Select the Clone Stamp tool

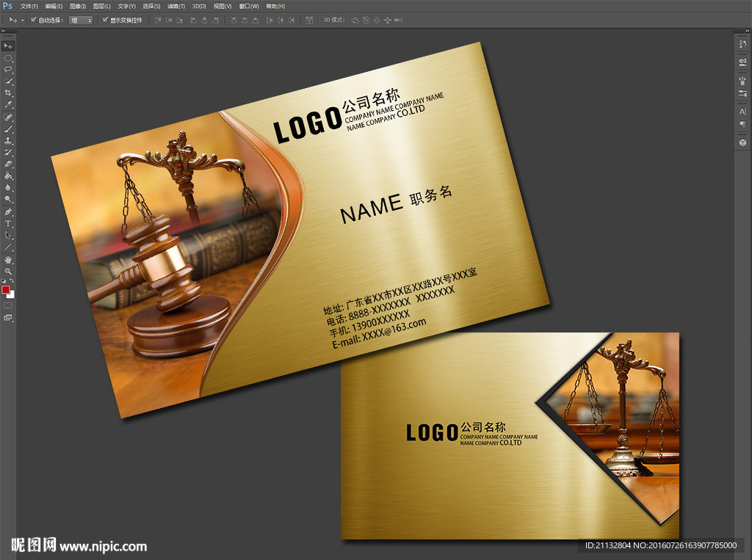(8, 141)
